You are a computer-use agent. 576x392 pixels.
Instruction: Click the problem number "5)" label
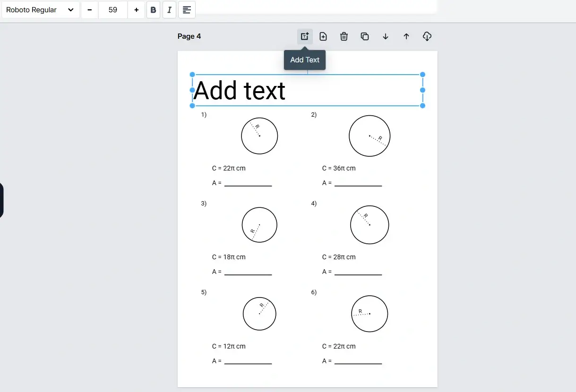coord(204,292)
